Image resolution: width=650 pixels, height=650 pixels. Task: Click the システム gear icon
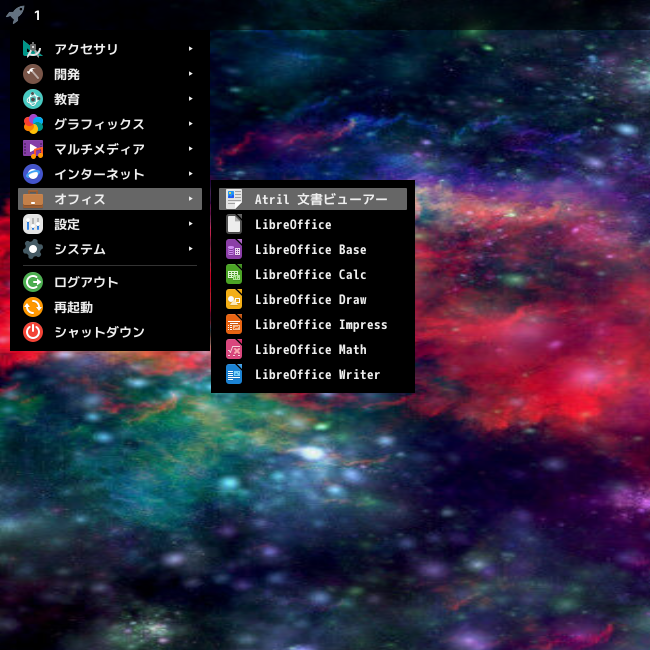tap(33, 249)
